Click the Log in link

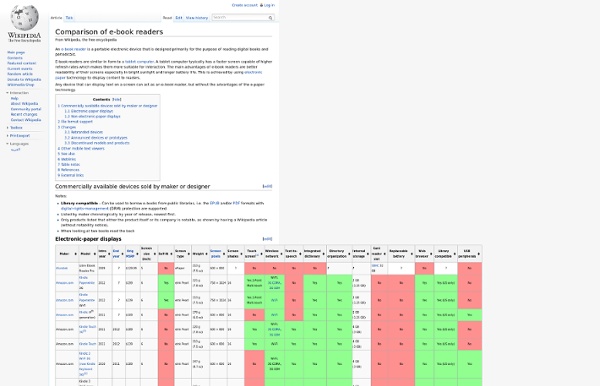(x=269, y=5)
